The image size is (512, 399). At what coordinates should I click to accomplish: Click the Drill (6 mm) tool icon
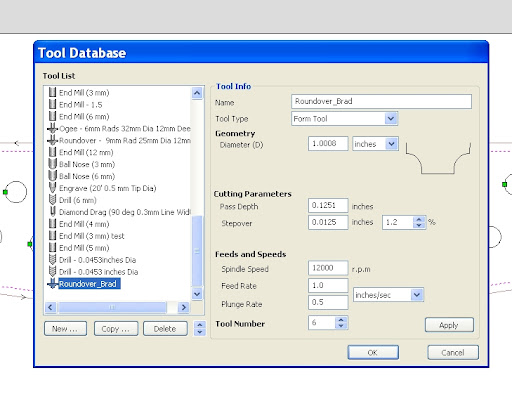[52, 200]
